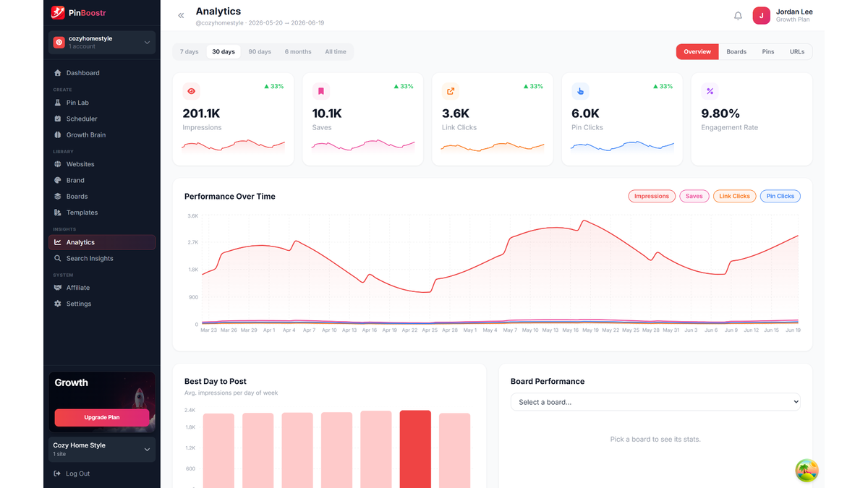The height and width of the screenshot is (488, 868).
Task: Collapse sidebar with double-chevron icon
Action: pyautogui.click(x=181, y=15)
